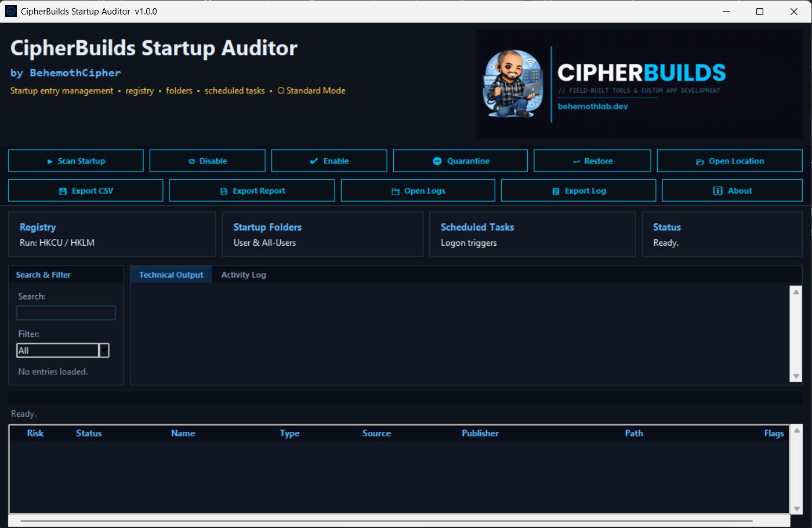Click the Open Location folder icon
The height and width of the screenshot is (528, 812).
700,162
